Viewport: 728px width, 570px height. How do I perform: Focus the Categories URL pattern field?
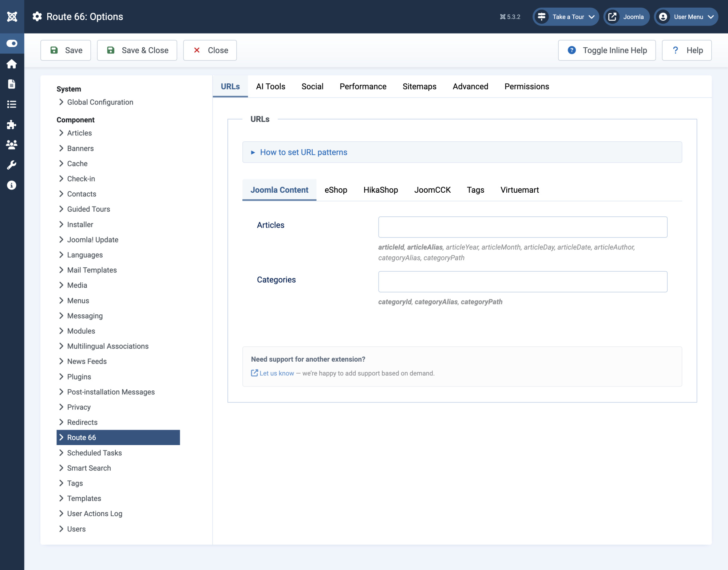tap(523, 282)
